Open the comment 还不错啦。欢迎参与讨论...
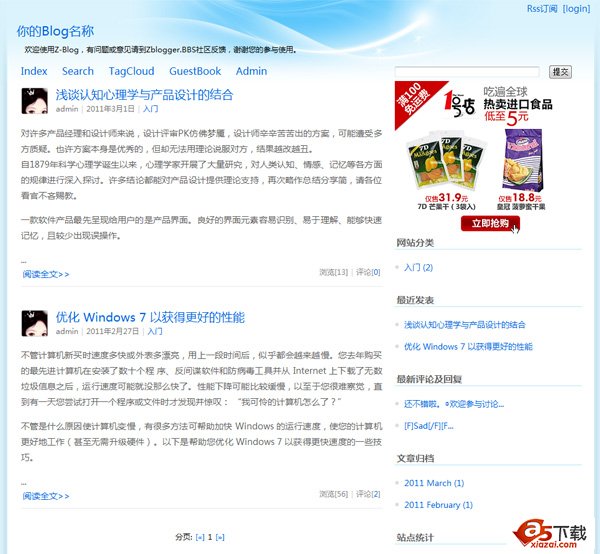Image resolution: width=600 pixels, height=554 pixels. [x=454, y=404]
